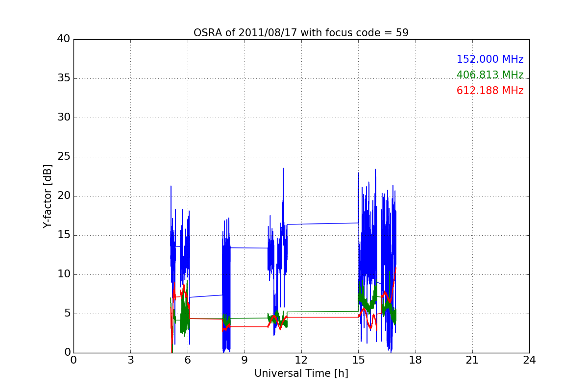Select the 612.188 MHz legend label

pyautogui.click(x=490, y=91)
